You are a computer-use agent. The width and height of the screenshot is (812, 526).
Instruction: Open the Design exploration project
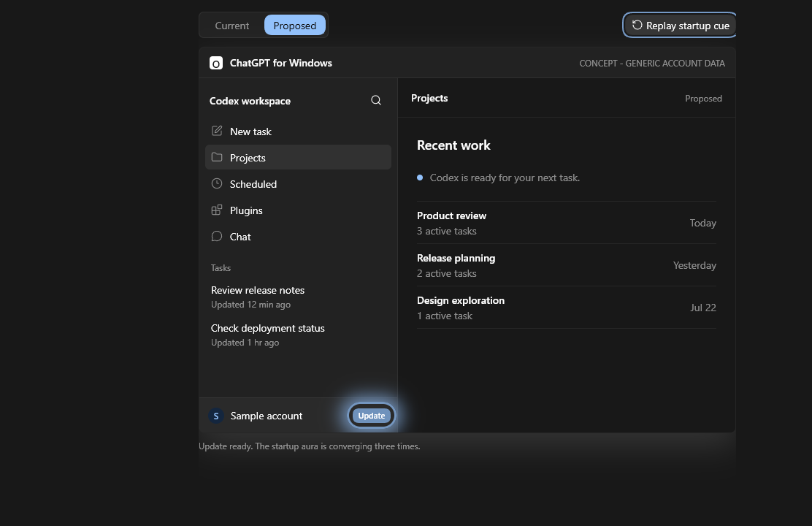pos(567,308)
